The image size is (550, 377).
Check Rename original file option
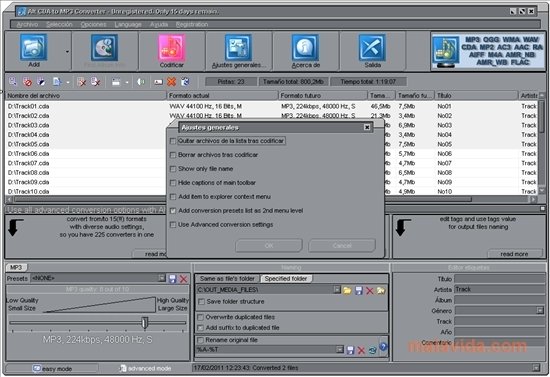[x=200, y=340]
